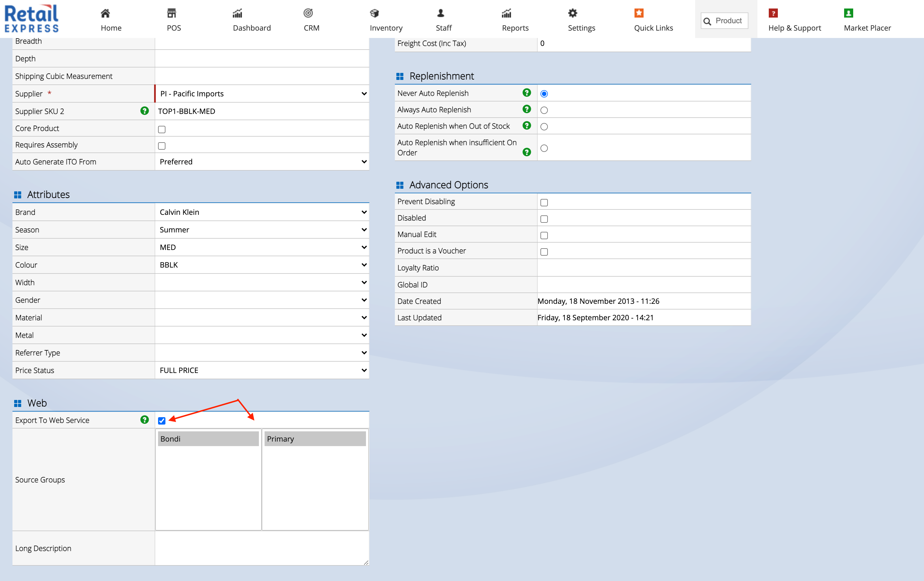Image resolution: width=924 pixels, height=581 pixels.
Task: Click the Attributes section grid icon
Action: coord(18,195)
